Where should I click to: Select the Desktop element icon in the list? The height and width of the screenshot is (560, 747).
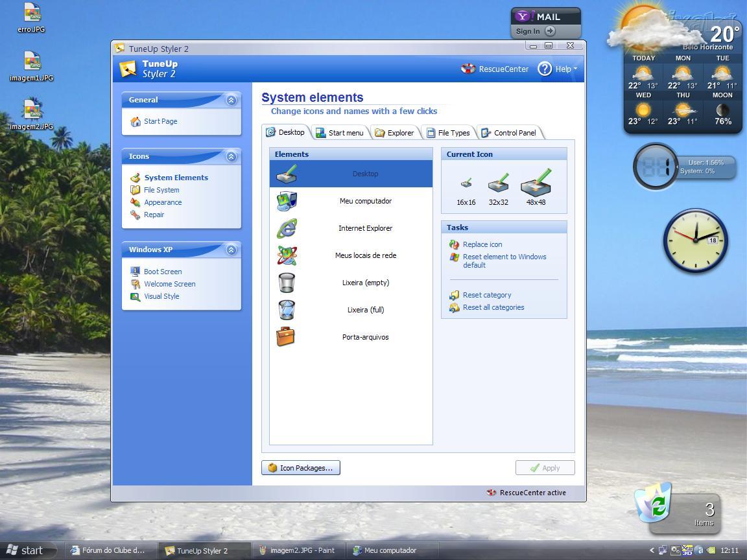pyautogui.click(x=287, y=174)
